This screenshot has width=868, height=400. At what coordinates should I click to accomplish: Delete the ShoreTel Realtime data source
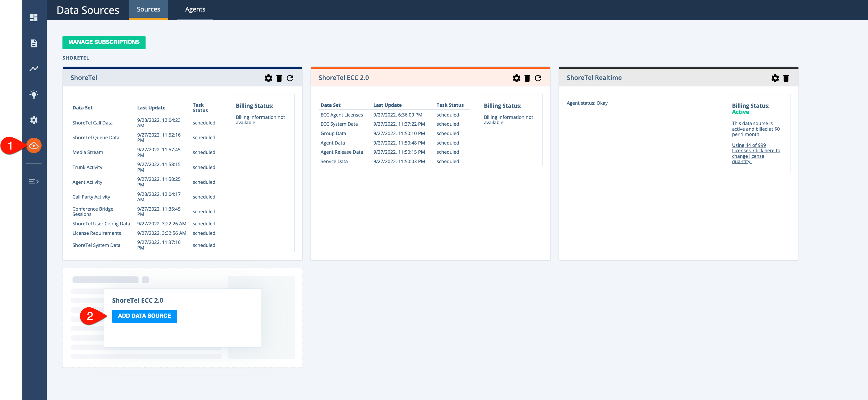point(786,78)
